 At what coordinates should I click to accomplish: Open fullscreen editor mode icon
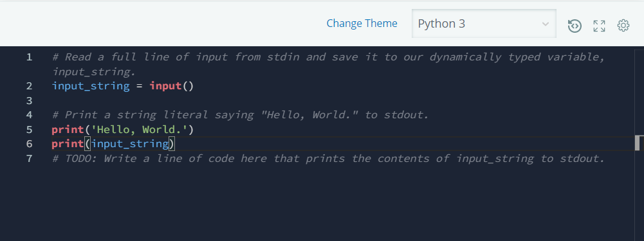(599, 26)
